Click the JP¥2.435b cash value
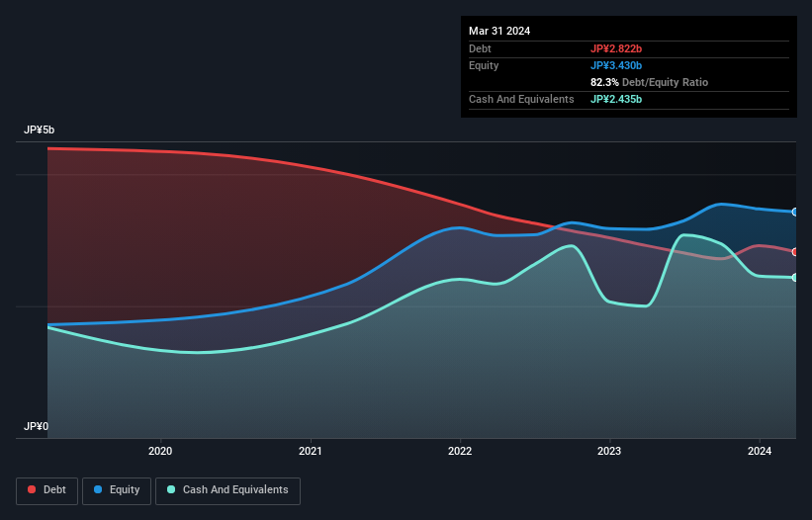Screen dimensions: 812x520 click(x=616, y=99)
